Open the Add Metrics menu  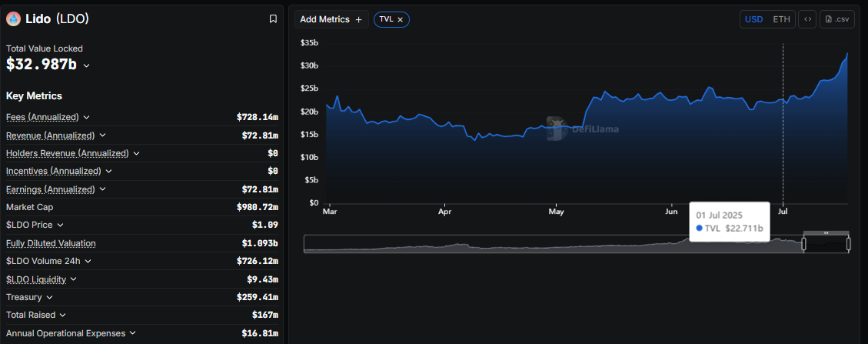point(331,19)
